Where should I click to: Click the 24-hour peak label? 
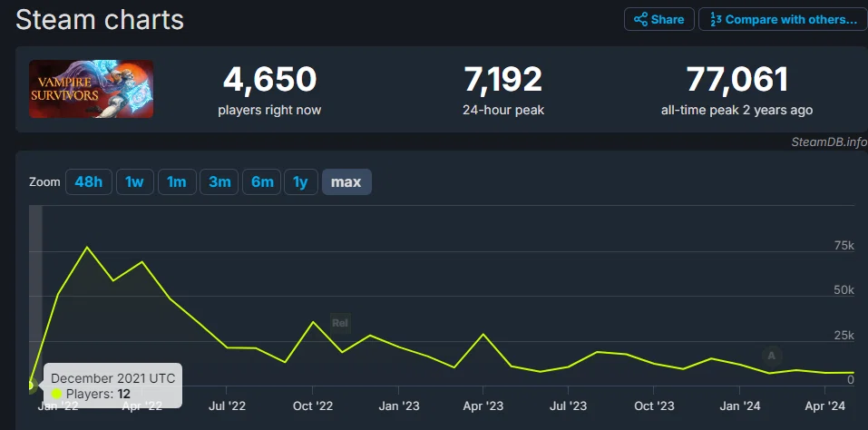pyautogui.click(x=503, y=110)
